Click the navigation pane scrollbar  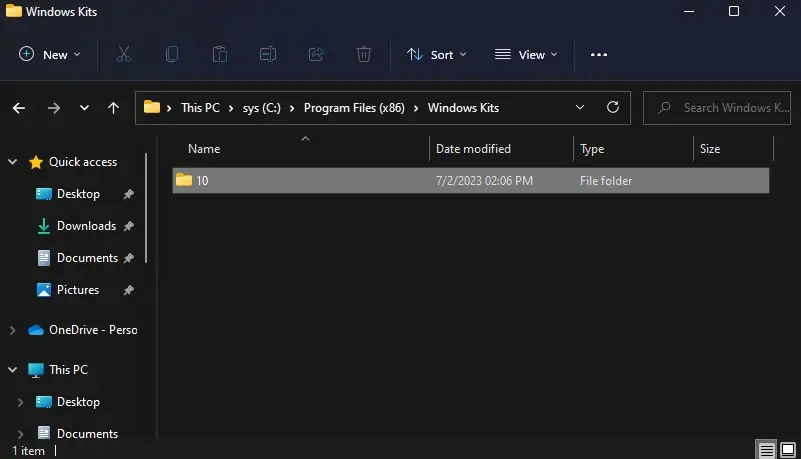(x=146, y=208)
